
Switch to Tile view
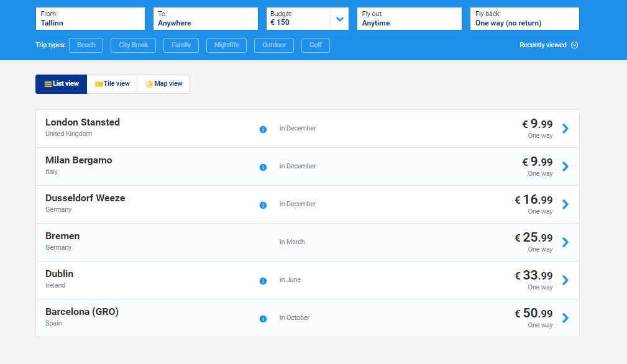click(112, 84)
